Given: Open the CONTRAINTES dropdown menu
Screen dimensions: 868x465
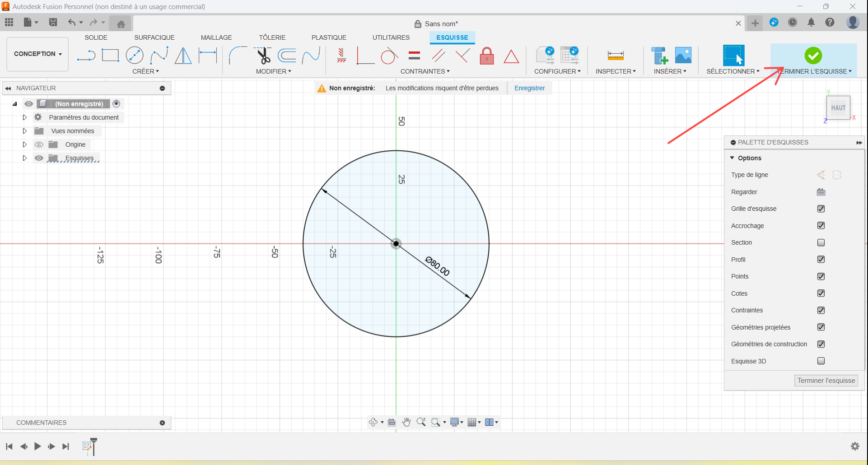Looking at the screenshot, I should click(425, 71).
